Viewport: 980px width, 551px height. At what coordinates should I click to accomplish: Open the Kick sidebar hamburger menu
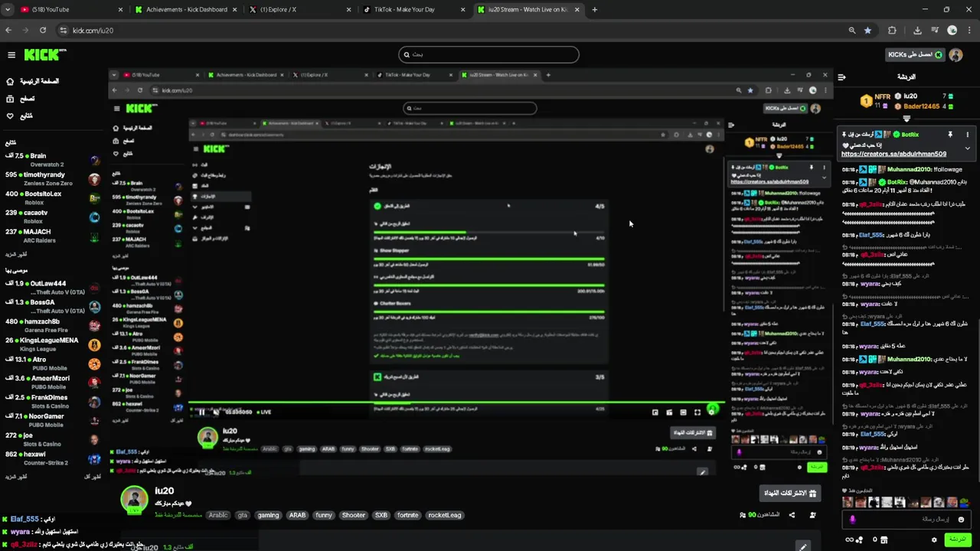[x=11, y=54]
